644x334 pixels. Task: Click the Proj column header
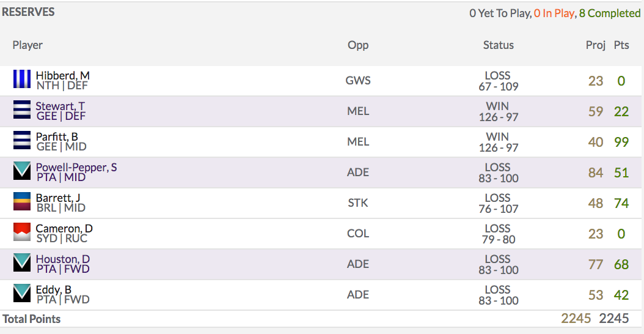[x=596, y=45]
